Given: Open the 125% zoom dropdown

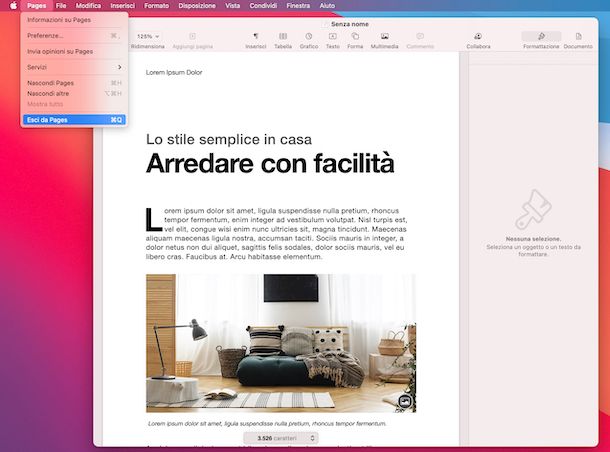Looking at the screenshot, I should tap(148, 36).
